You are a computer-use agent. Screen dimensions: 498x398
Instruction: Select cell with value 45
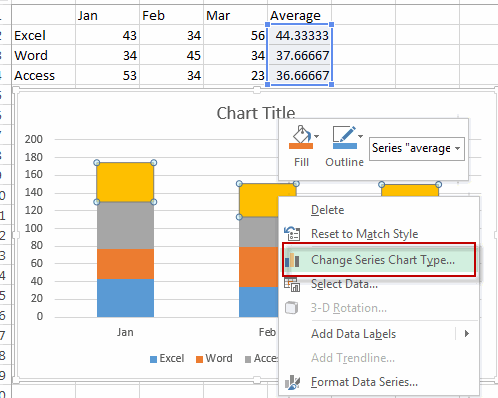click(172, 55)
